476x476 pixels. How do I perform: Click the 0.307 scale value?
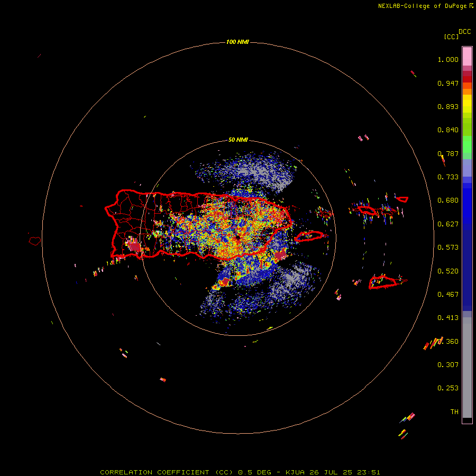tap(448, 365)
